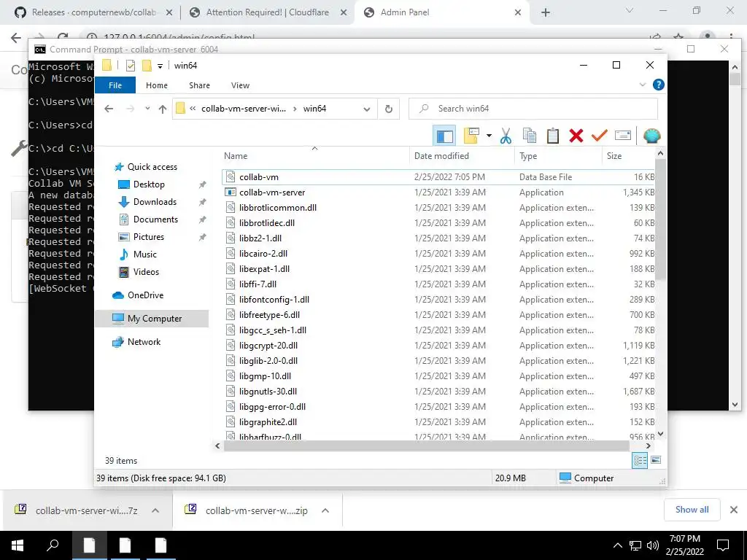Open options for the .zip download

click(325, 510)
